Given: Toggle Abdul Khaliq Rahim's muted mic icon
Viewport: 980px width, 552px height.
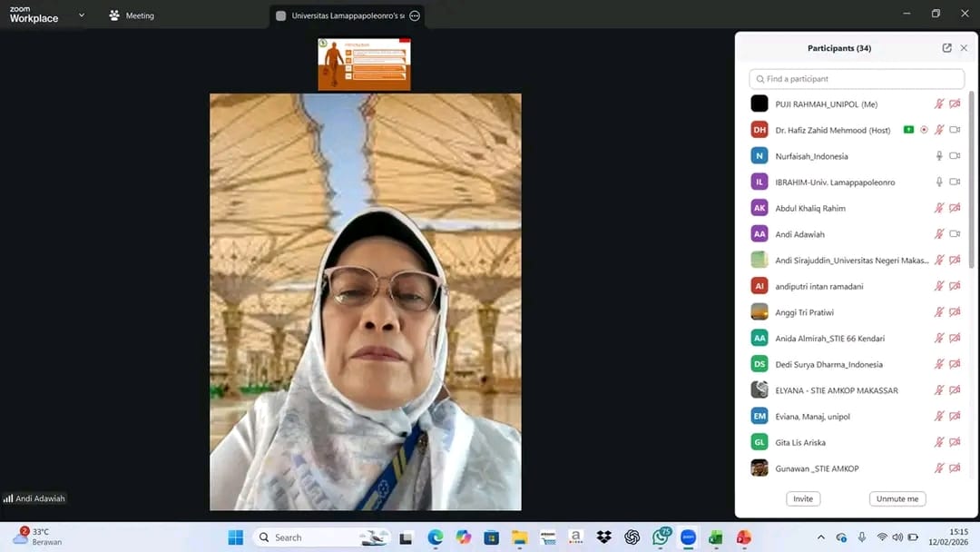Looking at the screenshot, I should tap(939, 208).
